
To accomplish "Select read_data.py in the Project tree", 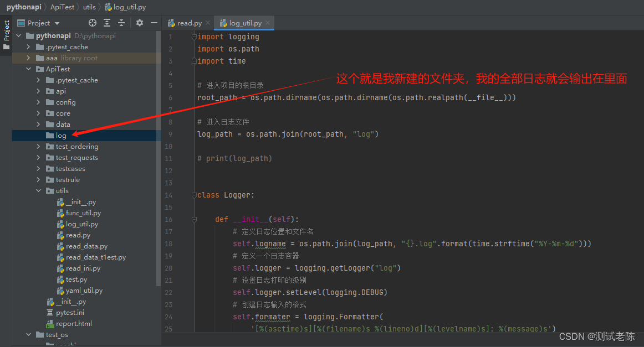I will pyautogui.click(x=86, y=246).
